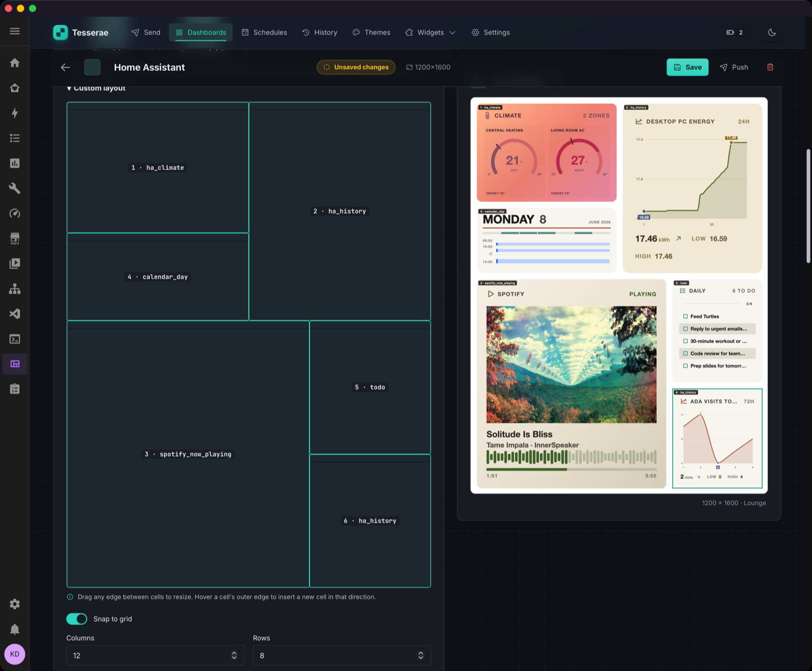Collapse the Custom layout section
This screenshot has height=671, width=812.
pos(96,88)
